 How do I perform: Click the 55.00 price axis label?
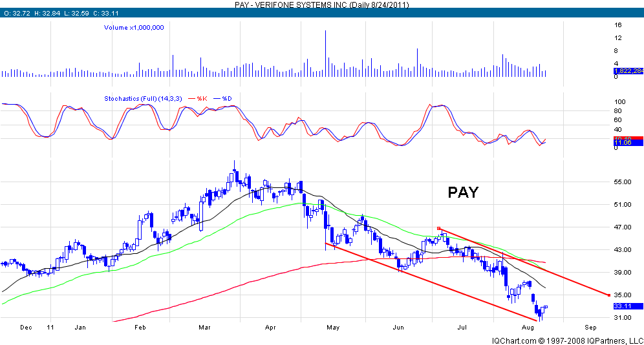click(623, 182)
